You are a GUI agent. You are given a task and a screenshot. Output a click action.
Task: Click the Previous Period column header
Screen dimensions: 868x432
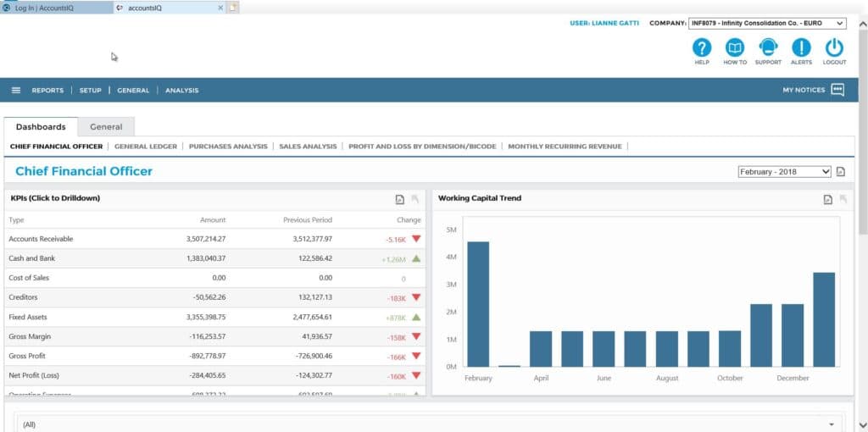coord(308,219)
